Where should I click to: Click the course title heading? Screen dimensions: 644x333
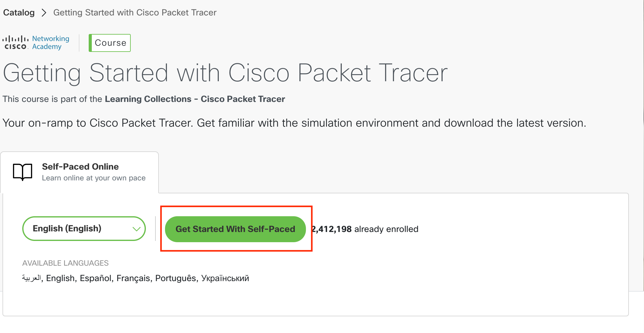click(x=225, y=73)
